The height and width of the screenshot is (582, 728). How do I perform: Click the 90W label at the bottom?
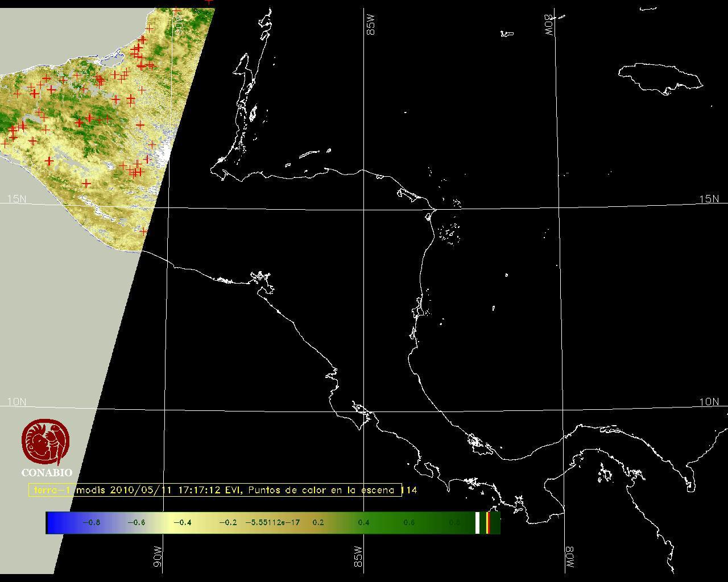pos(158,557)
